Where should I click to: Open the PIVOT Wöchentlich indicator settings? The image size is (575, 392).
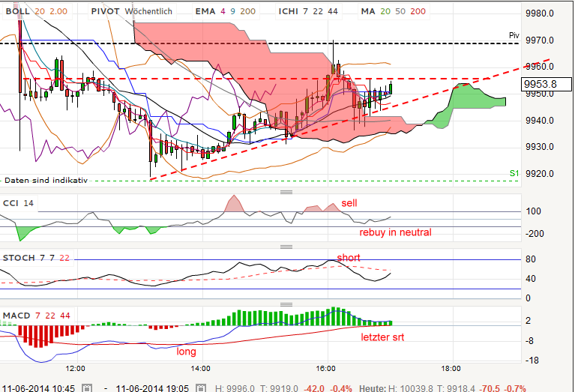(132, 11)
